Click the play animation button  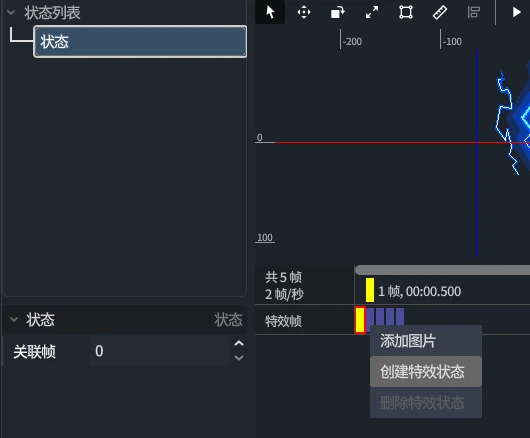516,12
